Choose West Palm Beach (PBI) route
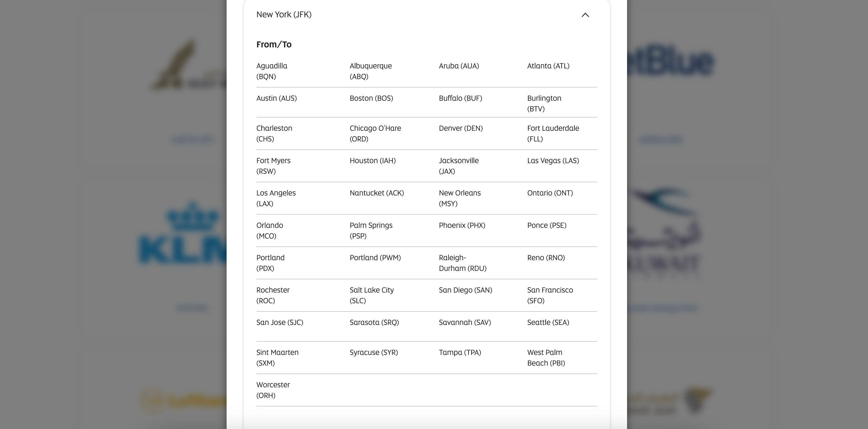The width and height of the screenshot is (868, 429). (546, 358)
